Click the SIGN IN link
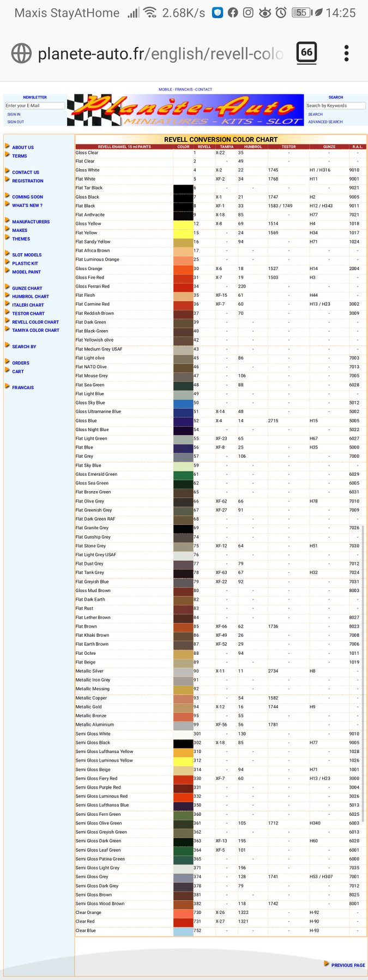This screenshot has width=368, height=980. click(14, 115)
